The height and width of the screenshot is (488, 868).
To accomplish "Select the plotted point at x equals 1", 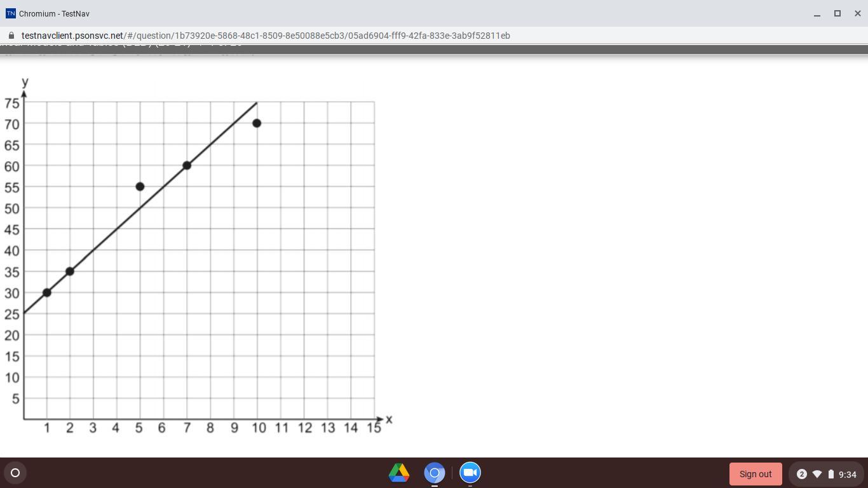I will pyautogui.click(x=46, y=292).
